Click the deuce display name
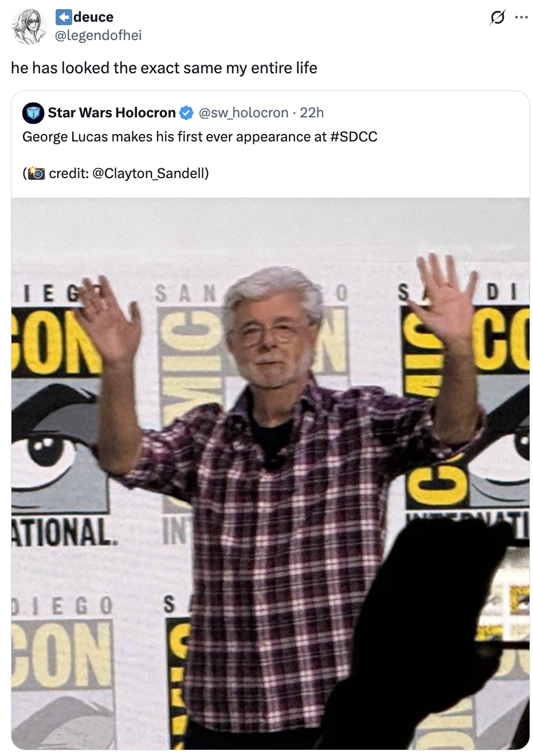Screen dimensions: 533x756 click(x=93, y=17)
